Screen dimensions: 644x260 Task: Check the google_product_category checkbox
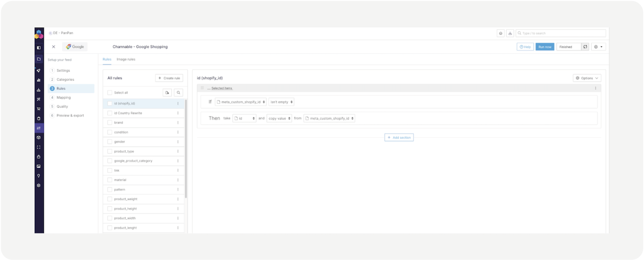pyautogui.click(x=110, y=161)
